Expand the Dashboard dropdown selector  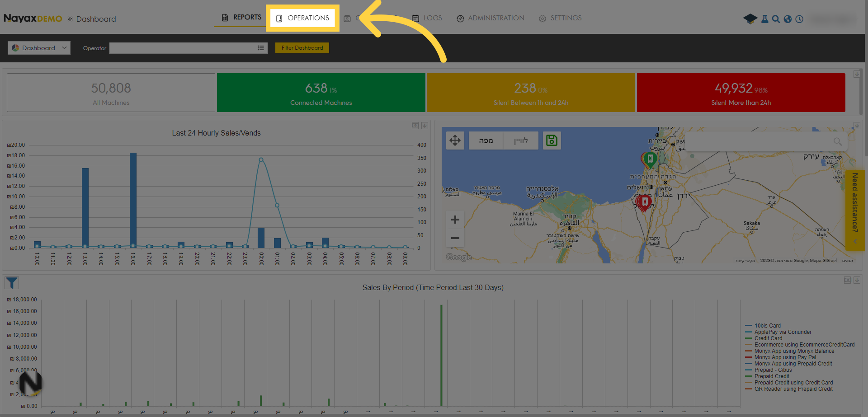[39, 48]
